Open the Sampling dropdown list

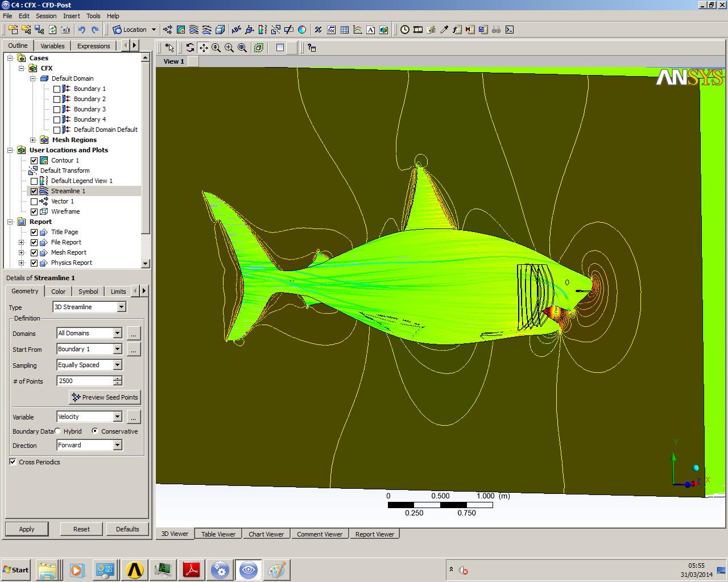(118, 365)
